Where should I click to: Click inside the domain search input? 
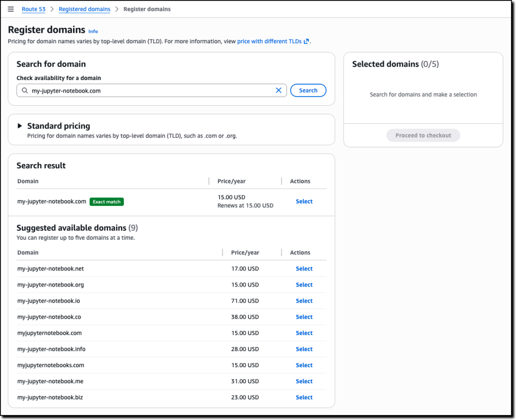151,91
